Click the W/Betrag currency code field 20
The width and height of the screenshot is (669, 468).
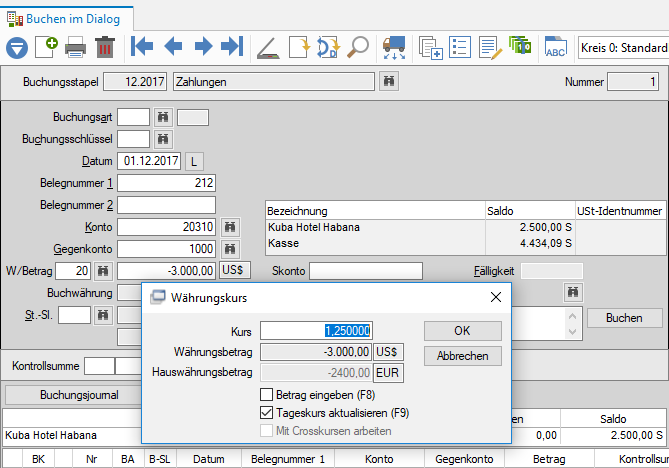(x=73, y=271)
